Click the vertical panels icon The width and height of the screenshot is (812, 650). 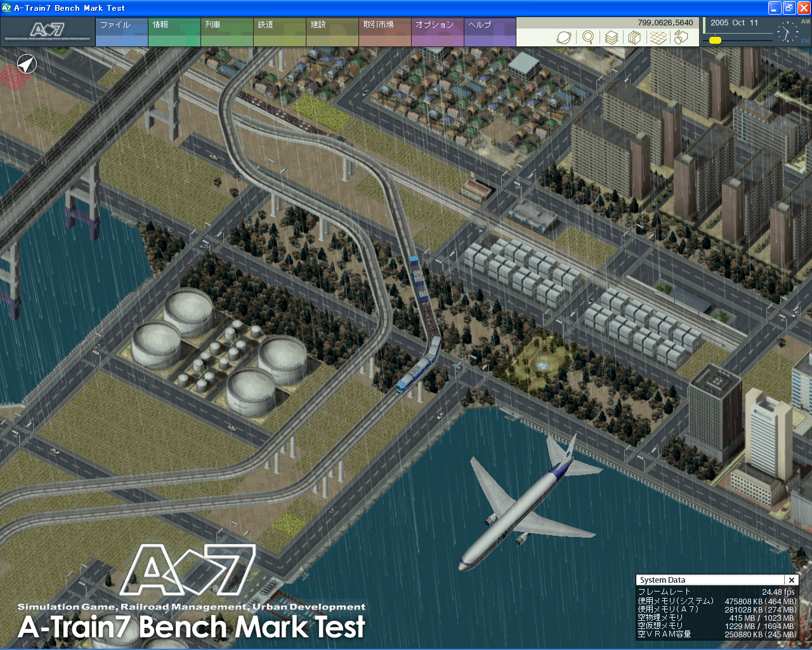[634, 37]
